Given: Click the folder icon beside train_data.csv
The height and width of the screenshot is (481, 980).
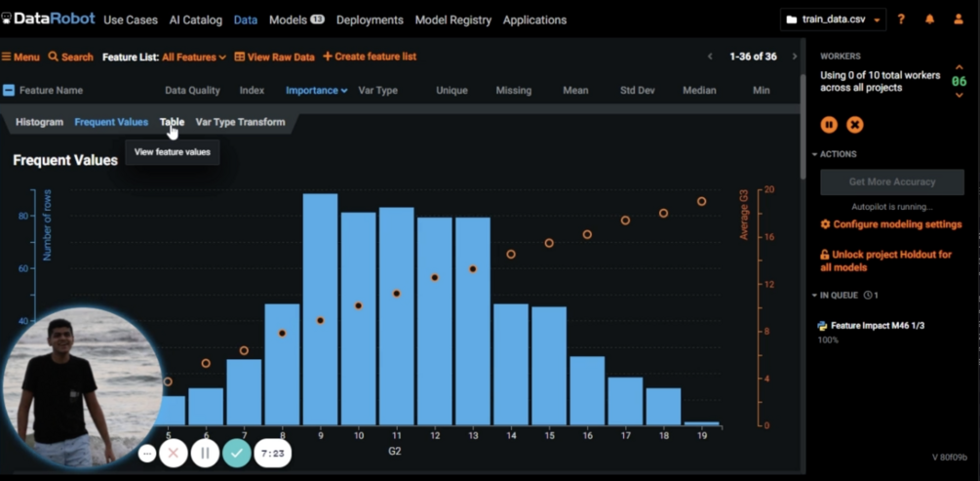Looking at the screenshot, I should [x=791, y=20].
